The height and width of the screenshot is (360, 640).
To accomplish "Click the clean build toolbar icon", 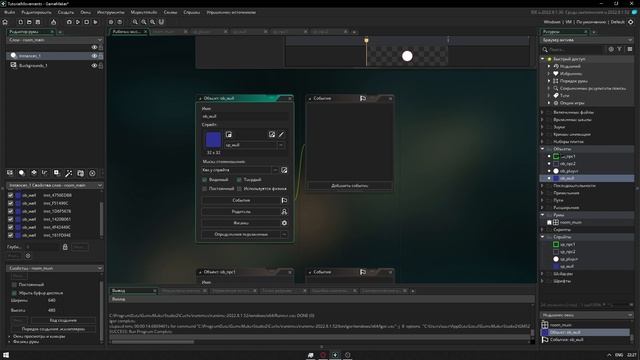I will [96, 22].
